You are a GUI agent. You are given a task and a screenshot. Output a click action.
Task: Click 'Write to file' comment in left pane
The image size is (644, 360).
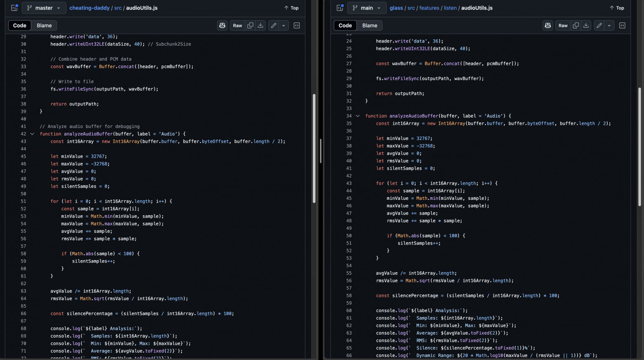click(x=72, y=81)
